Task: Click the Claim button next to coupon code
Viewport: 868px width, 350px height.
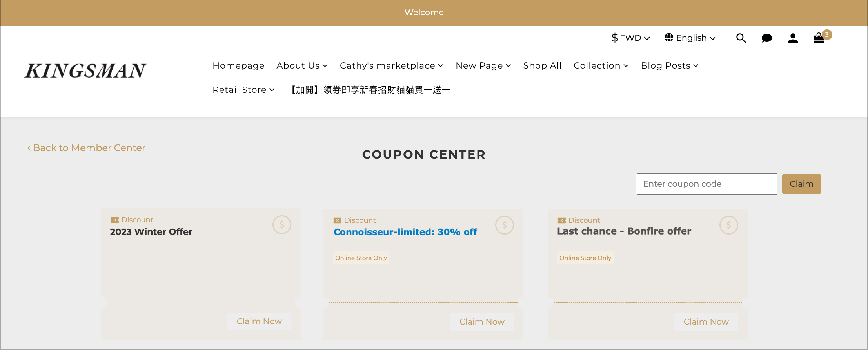Action: (801, 184)
